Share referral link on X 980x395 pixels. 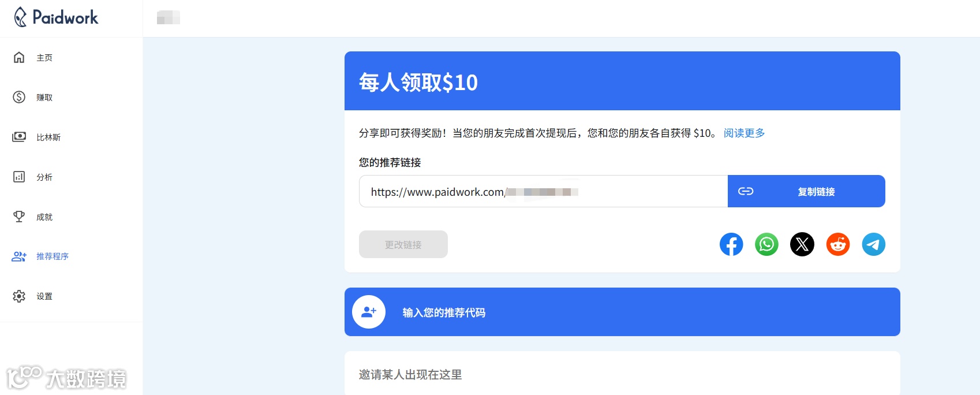(x=802, y=244)
